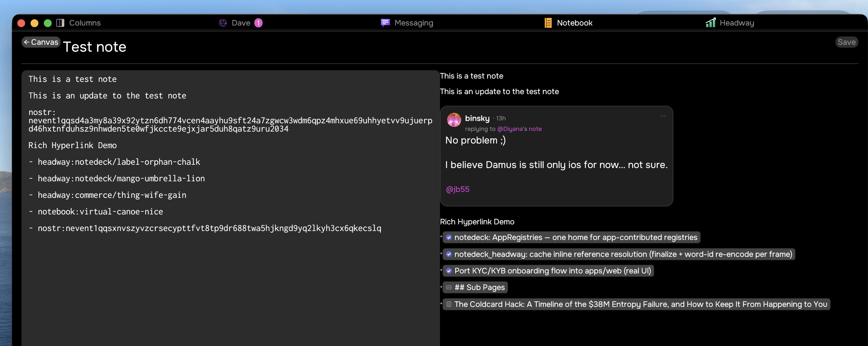Minimize the window with the yellow button
This screenshot has height=346, width=868.
coord(34,23)
